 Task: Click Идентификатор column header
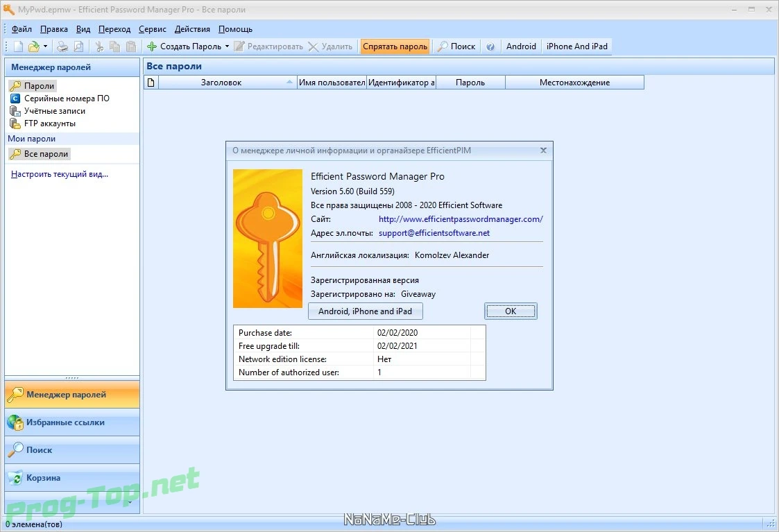(x=401, y=83)
